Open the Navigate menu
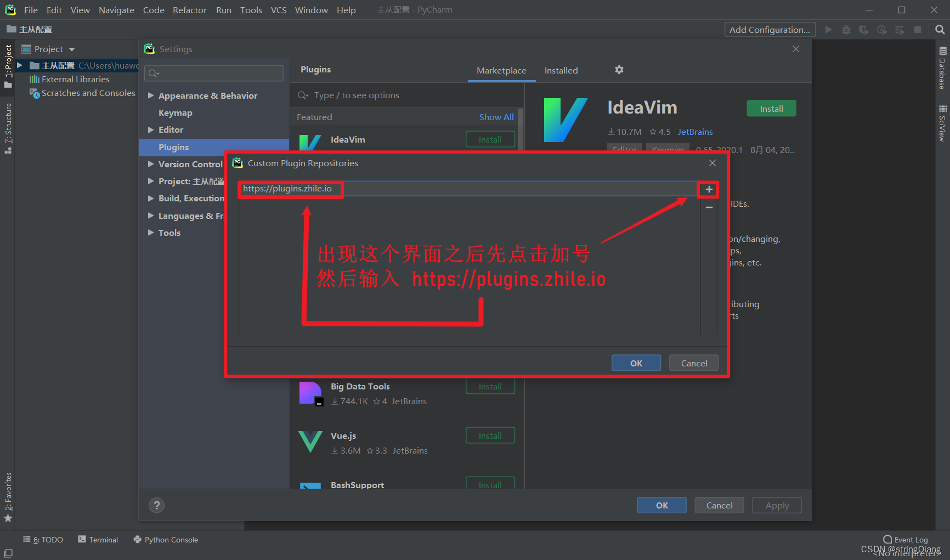Viewport: 950px width, 560px height. coord(116,10)
